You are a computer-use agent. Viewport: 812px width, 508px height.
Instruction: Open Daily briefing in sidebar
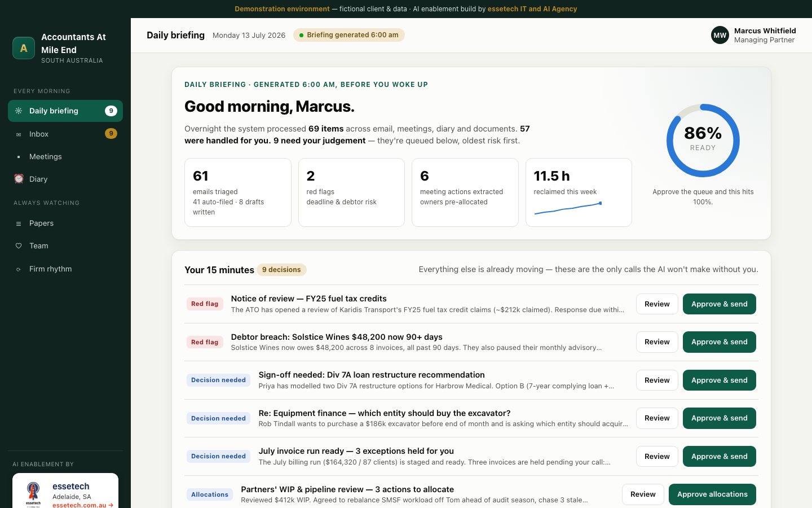(65, 111)
